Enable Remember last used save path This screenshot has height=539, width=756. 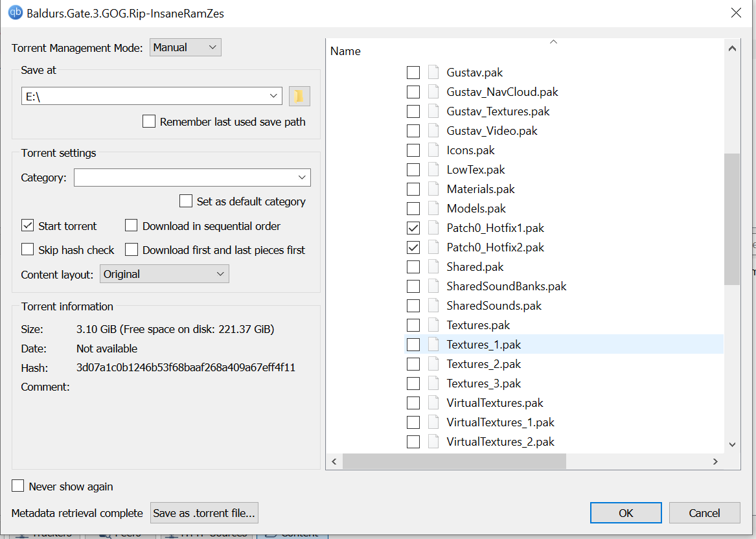tap(149, 121)
